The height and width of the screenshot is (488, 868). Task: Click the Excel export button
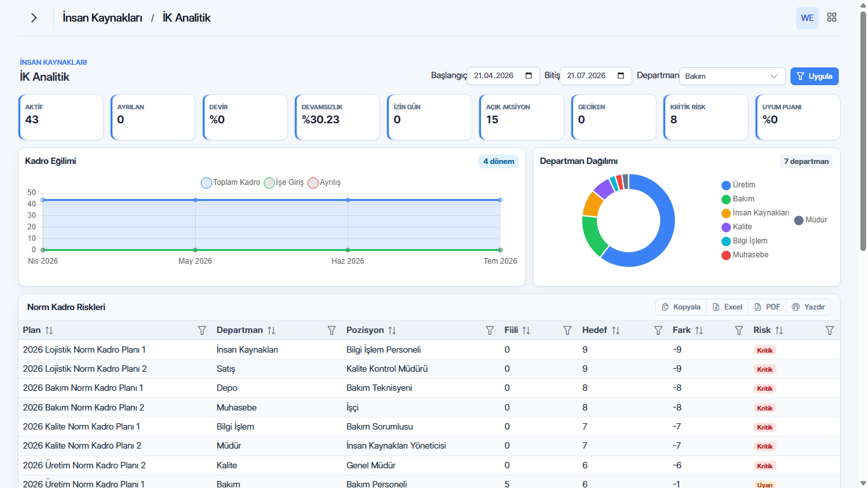click(x=727, y=307)
